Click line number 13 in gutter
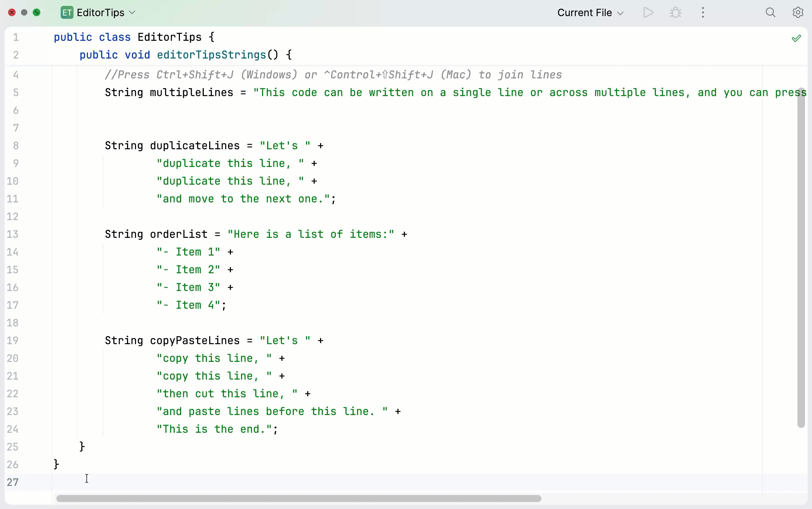This screenshot has width=812, height=509. pyautogui.click(x=13, y=234)
